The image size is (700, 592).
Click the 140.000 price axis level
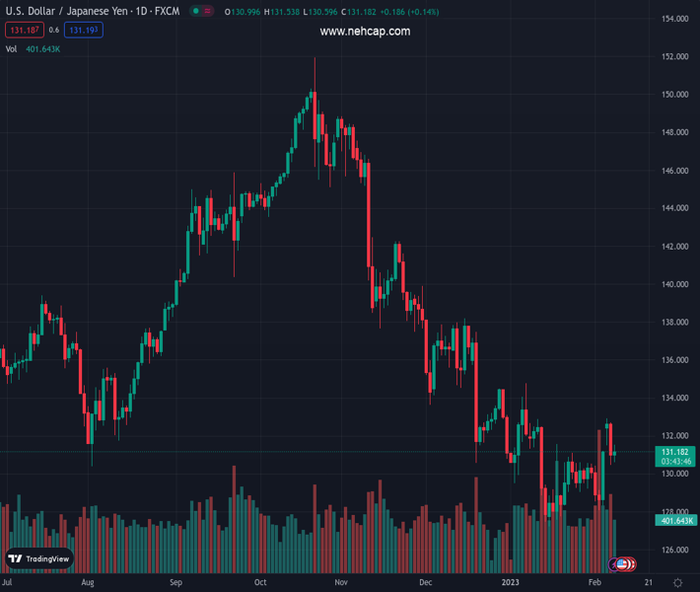[674, 284]
